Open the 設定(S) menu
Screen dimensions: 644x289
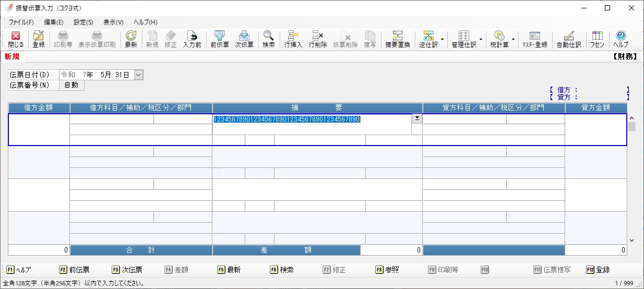[84, 22]
